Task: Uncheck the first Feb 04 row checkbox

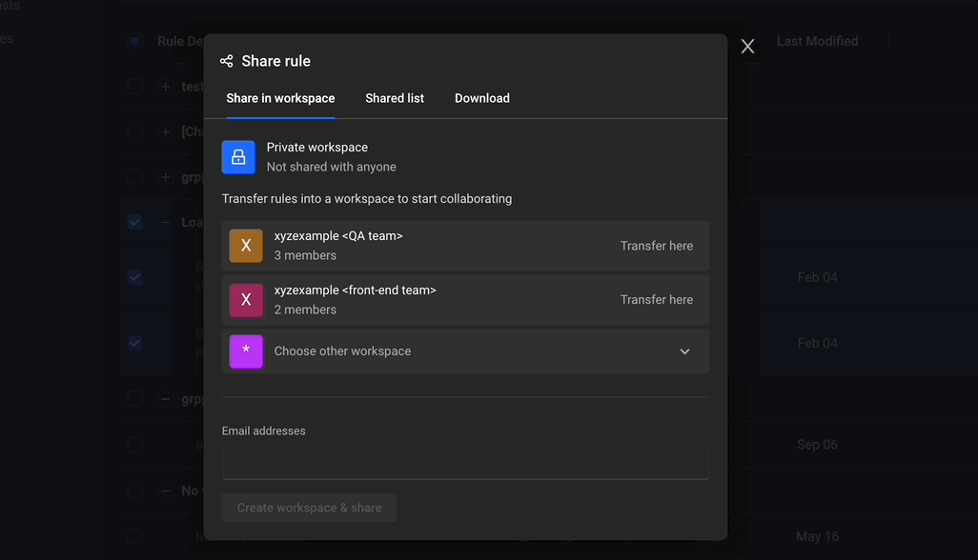Action: [134, 277]
